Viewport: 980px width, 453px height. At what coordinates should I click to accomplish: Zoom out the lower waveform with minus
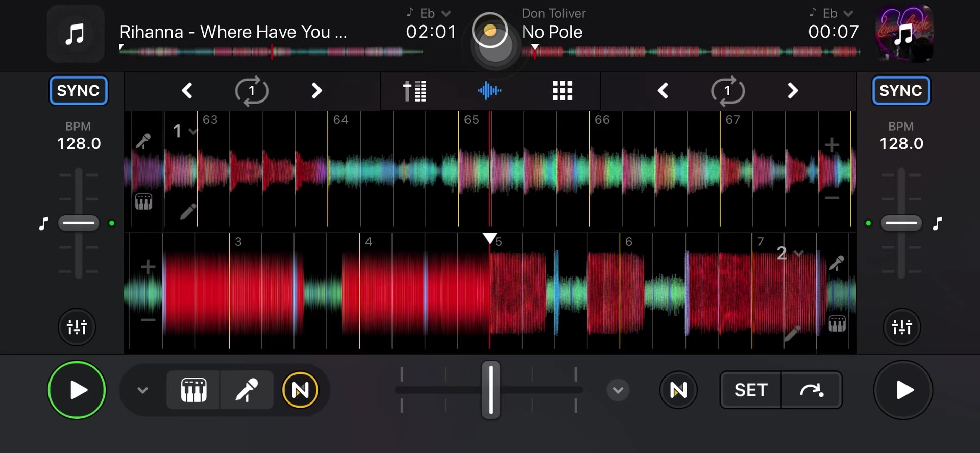(148, 320)
